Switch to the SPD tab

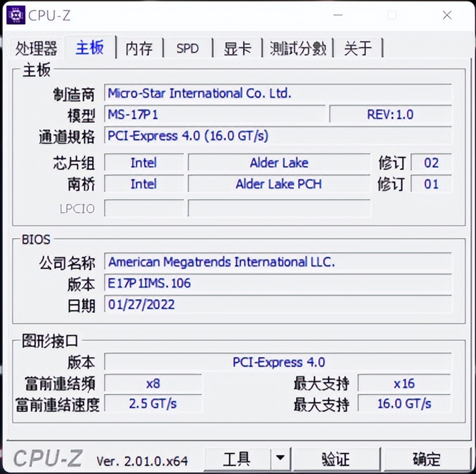coord(188,48)
